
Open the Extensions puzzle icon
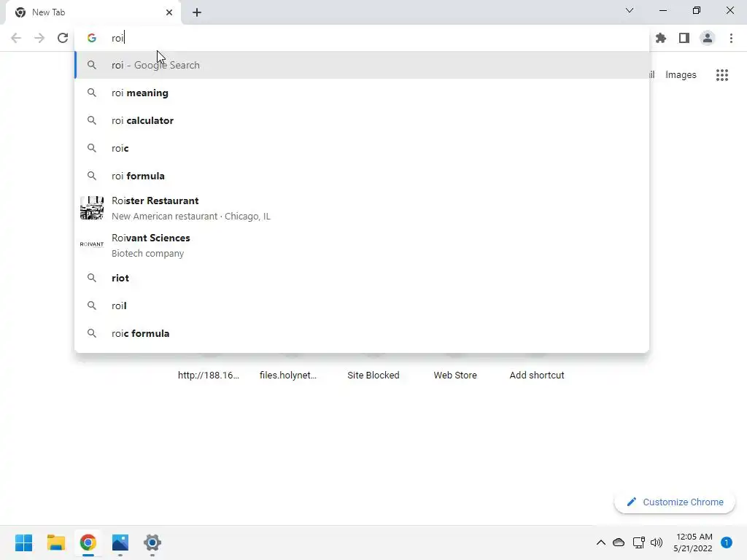click(661, 38)
